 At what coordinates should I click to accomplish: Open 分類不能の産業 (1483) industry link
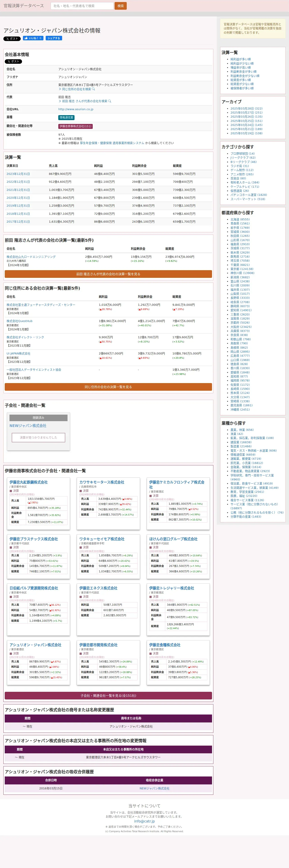click(x=246, y=516)
